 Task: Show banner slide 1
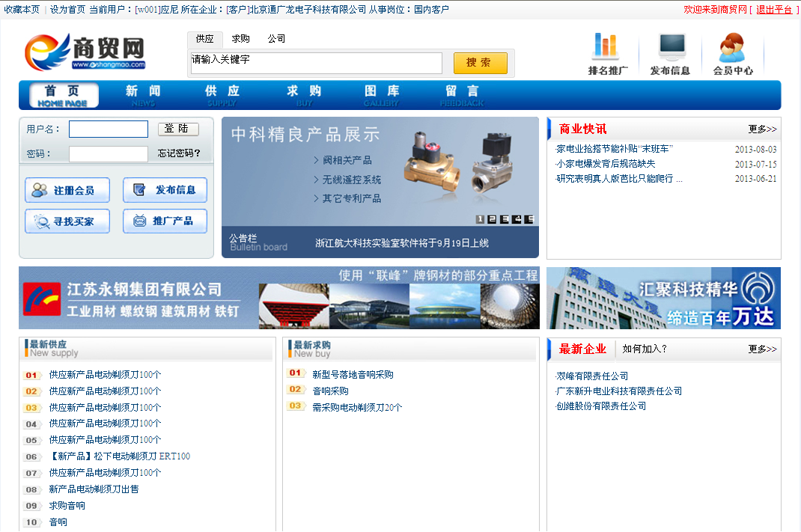click(x=480, y=219)
